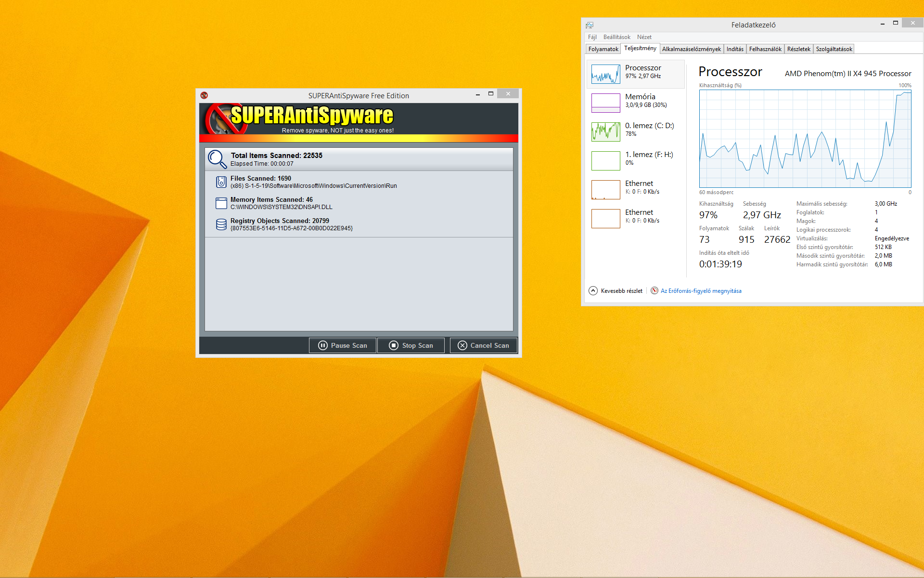
Task: Click Cancel Scan button
Action: point(483,345)
